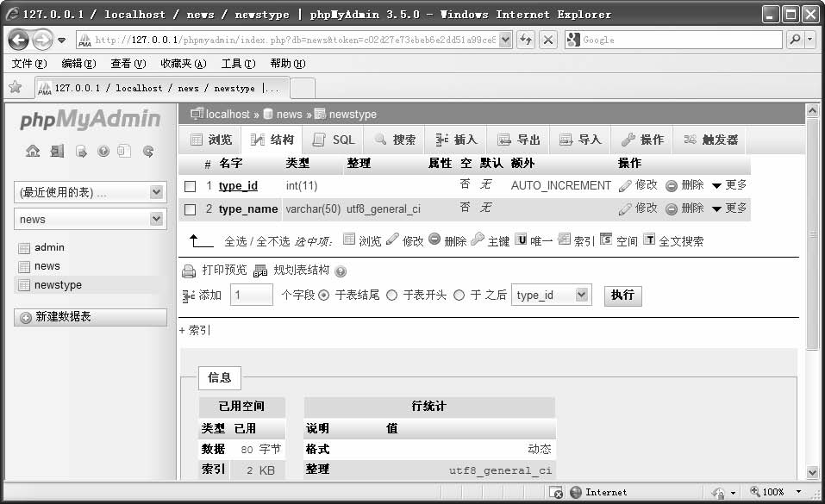Click pencil edit icon for type_id row

[625, 186]
